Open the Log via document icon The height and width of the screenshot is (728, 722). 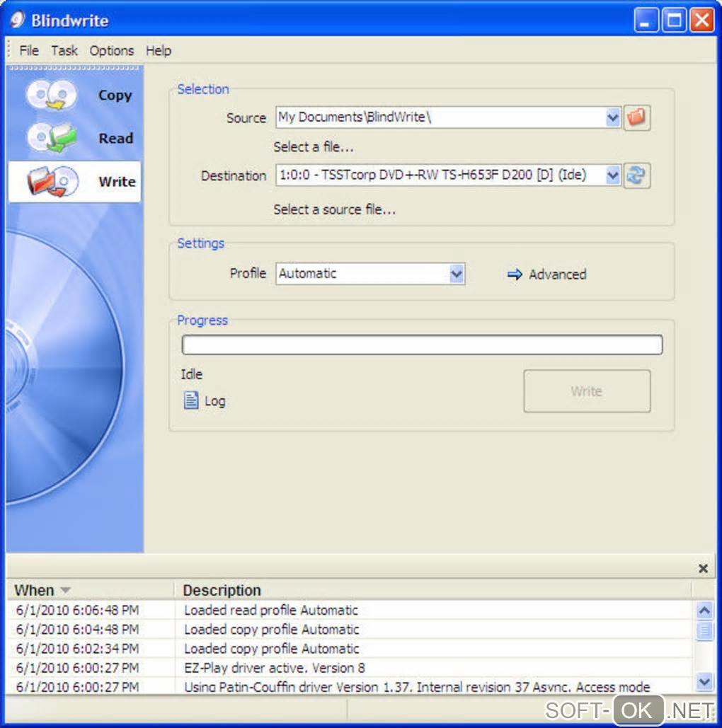(x=191, y=400)
